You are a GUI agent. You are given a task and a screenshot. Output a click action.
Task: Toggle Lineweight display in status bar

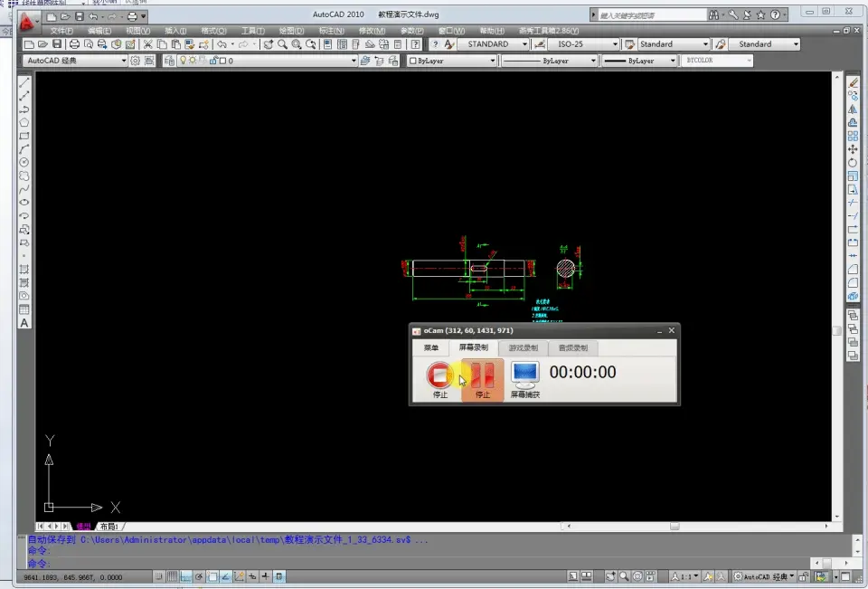[265, 577]
